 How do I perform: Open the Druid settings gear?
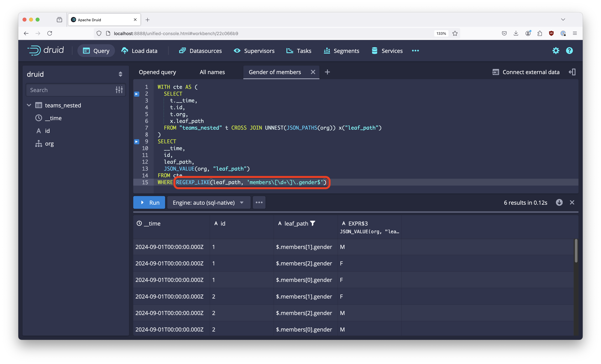pos(556,50)
